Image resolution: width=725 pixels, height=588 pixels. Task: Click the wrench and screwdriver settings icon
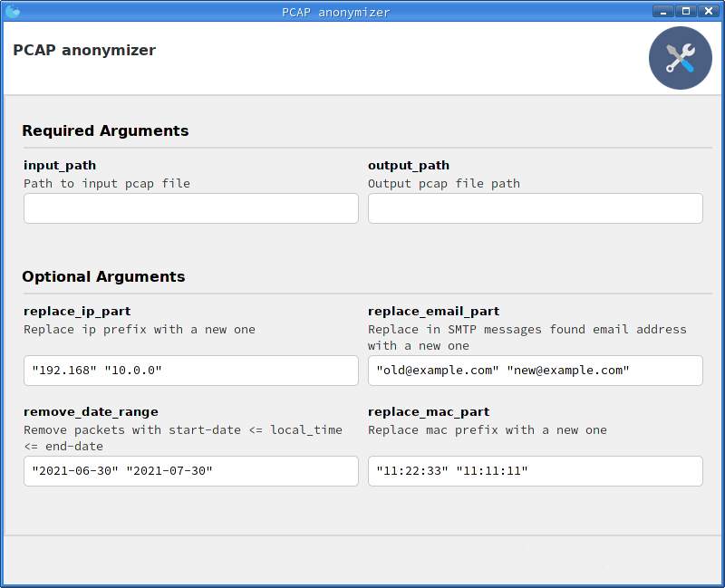(x=680, y=58)
